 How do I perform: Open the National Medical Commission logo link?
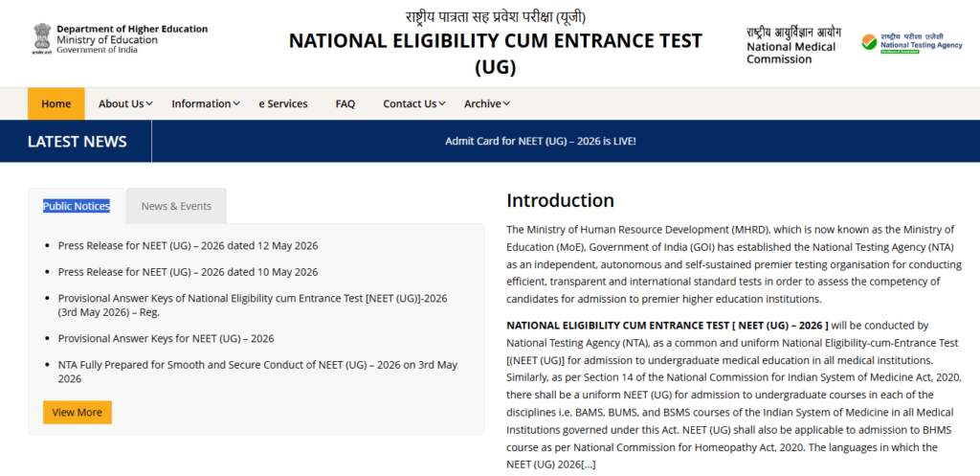[793, 45]
